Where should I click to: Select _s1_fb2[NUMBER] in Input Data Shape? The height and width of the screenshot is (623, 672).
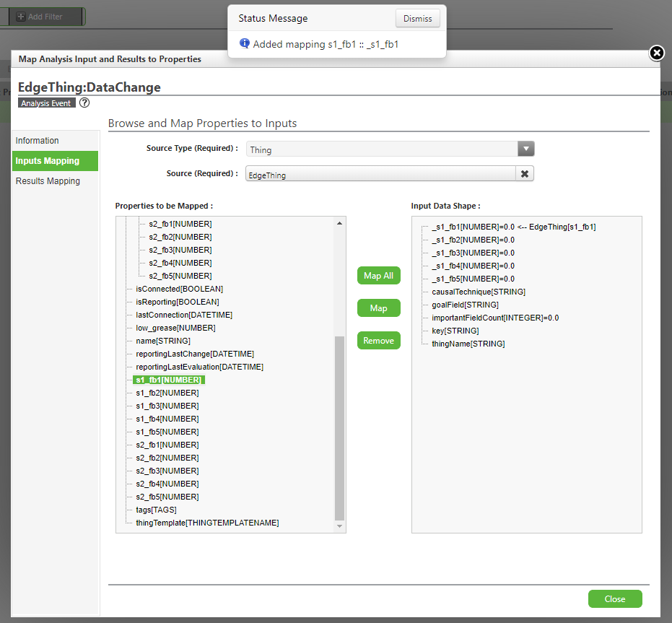474,240
